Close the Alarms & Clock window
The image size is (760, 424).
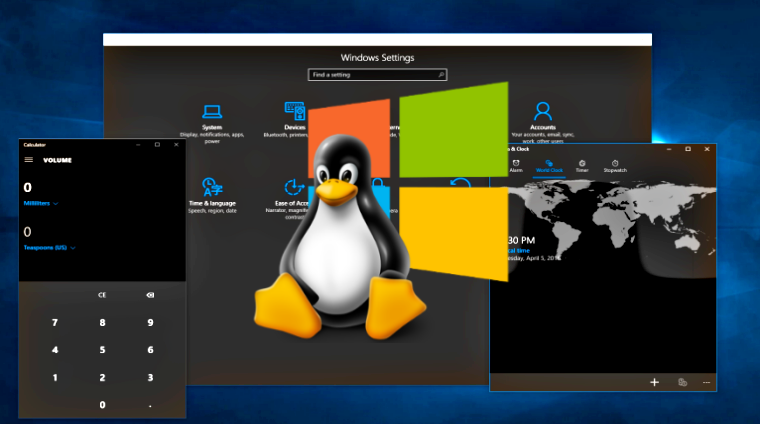[x=707, y=149]
